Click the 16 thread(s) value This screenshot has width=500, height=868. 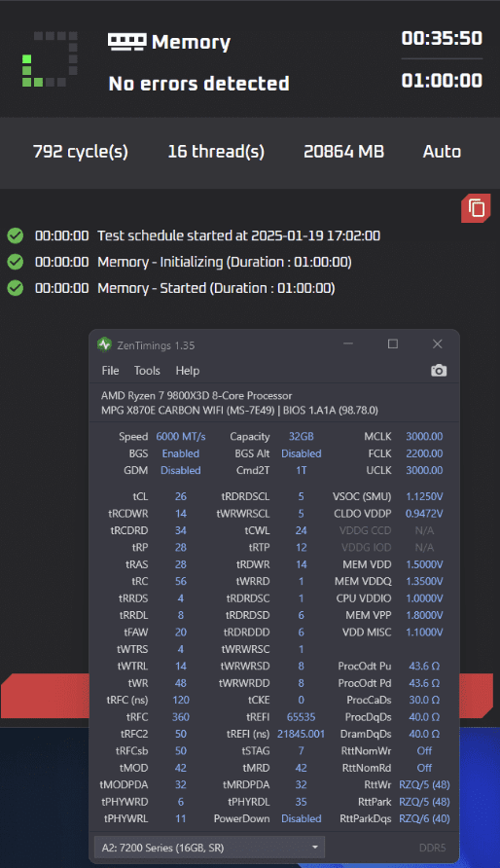coord(216,152)
